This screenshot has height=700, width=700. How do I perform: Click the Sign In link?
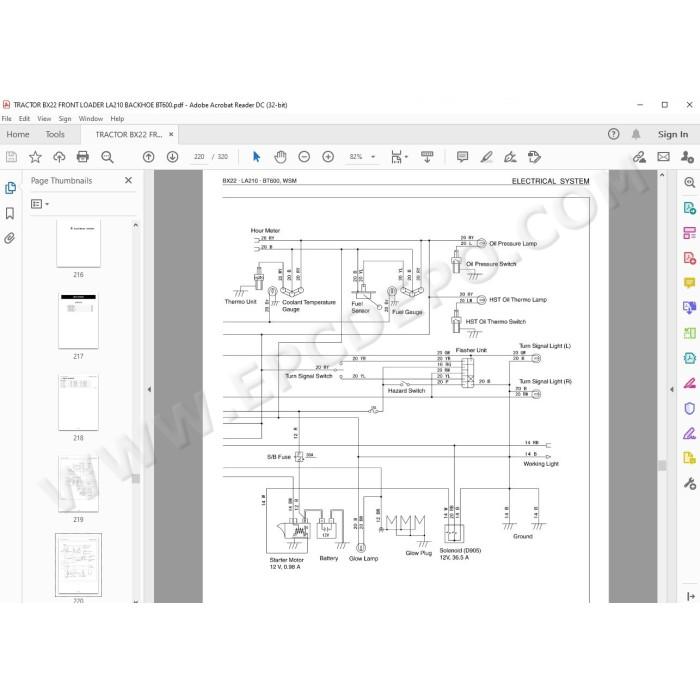pos(673,134)
